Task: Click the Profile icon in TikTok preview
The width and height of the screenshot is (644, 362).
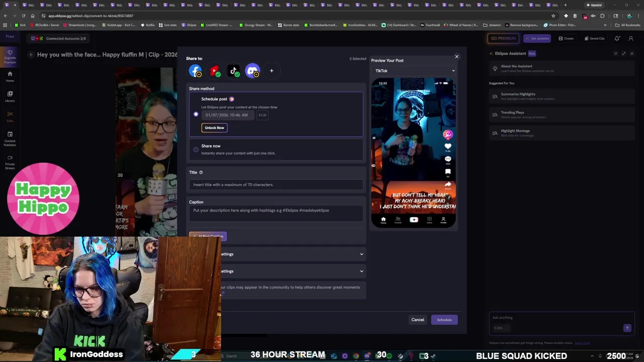Action: 443,220
